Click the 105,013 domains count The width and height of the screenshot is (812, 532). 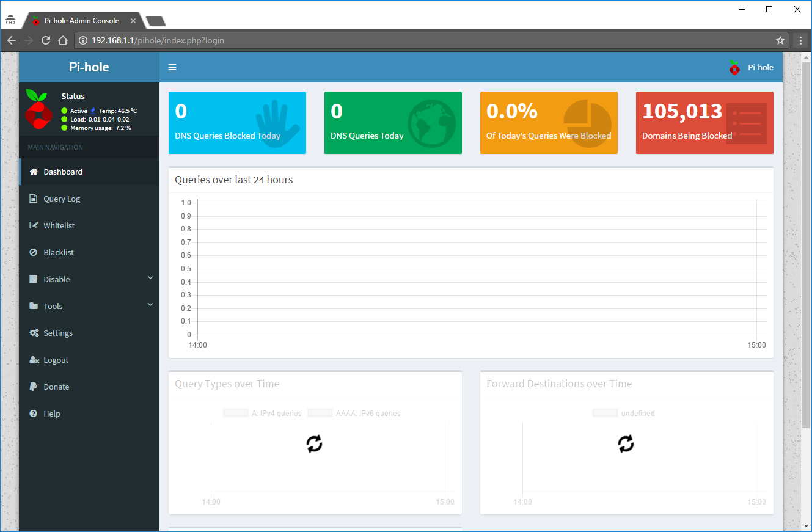coord(682,111)
